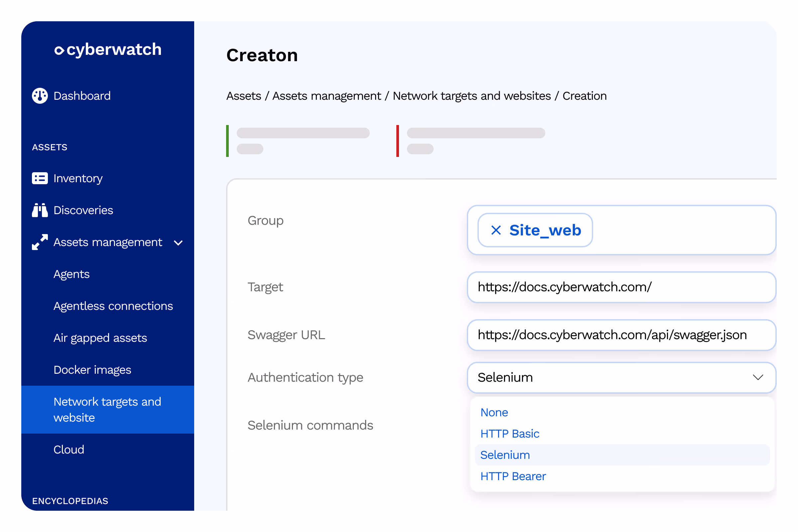Select Network targets and website item
The height and width of the screenshot is (532, 798).
(x=107, y=410)
